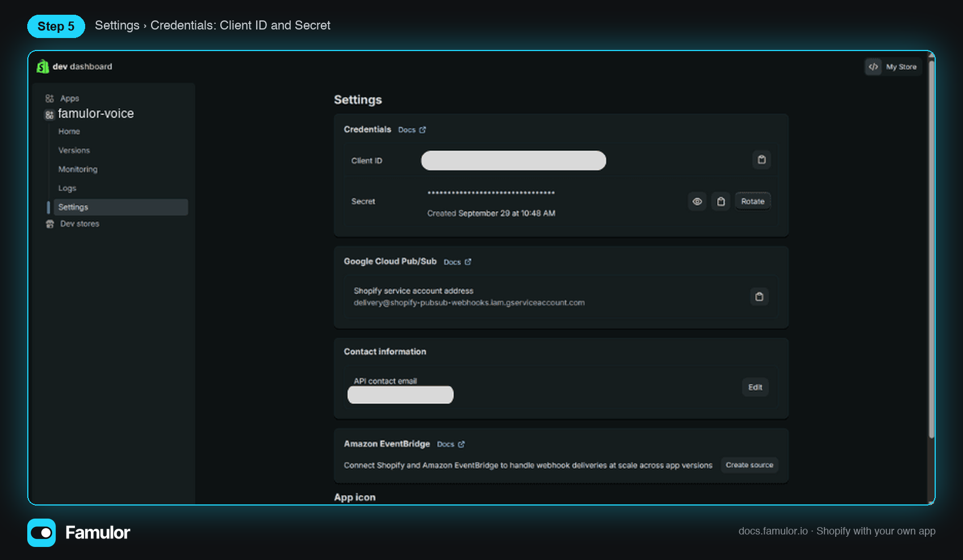The width and height of the screenshot is (963, 560).
Task: Copy the Client ID to clipboard
Action: pyautogui.click(x=761, y=160)
